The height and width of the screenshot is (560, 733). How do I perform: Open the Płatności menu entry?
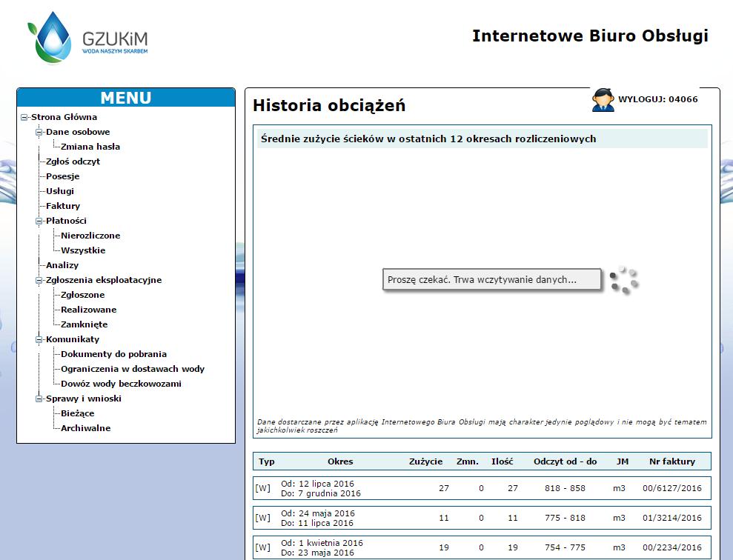66,221
